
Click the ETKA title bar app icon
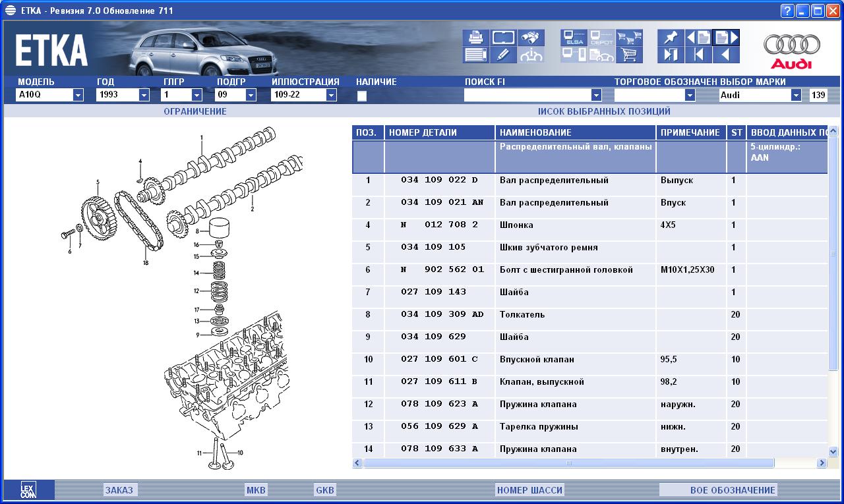(x=10, y=11)
